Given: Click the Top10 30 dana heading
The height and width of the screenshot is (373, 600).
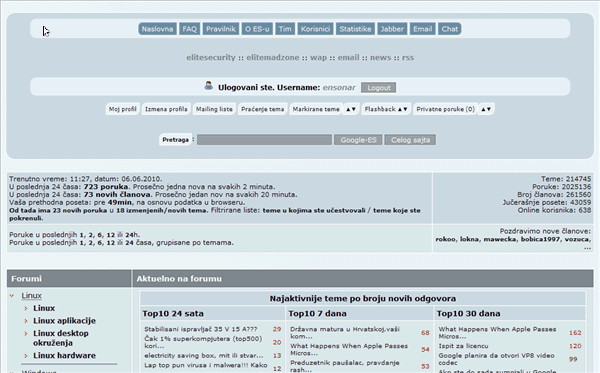Looking at the screenshot, I should click(468, 313).
